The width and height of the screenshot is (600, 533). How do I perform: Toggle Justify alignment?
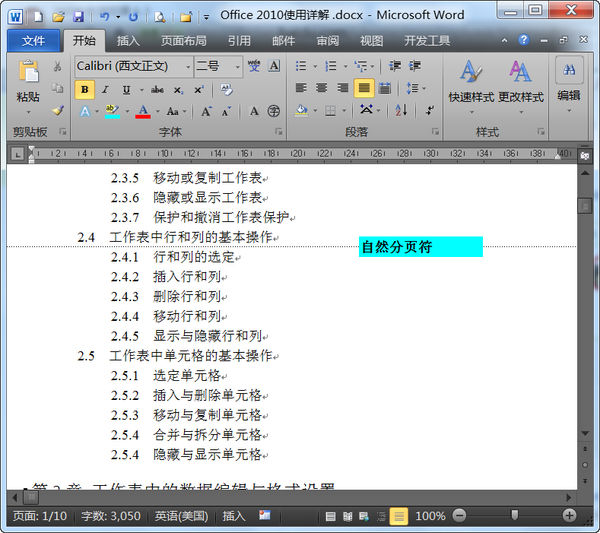point(364,88)
